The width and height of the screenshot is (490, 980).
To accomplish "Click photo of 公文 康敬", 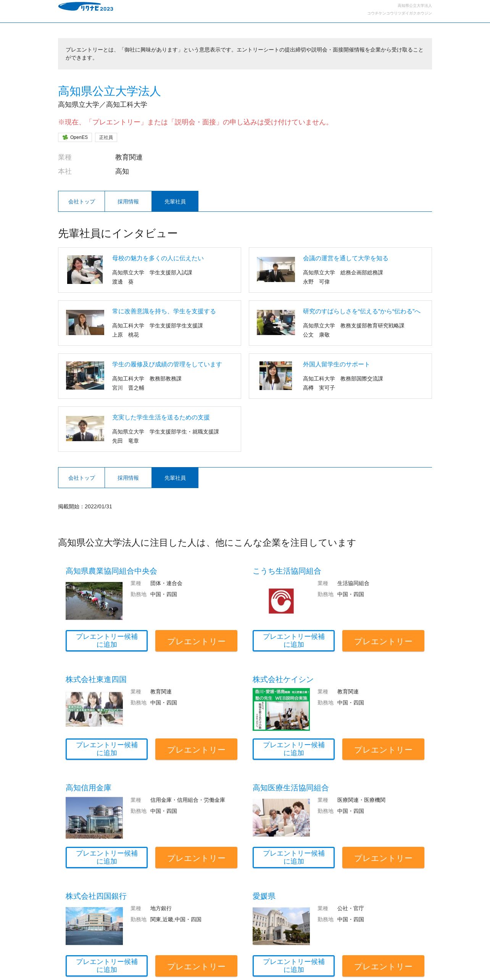I will pyautogui.click(x=276, y=322).
